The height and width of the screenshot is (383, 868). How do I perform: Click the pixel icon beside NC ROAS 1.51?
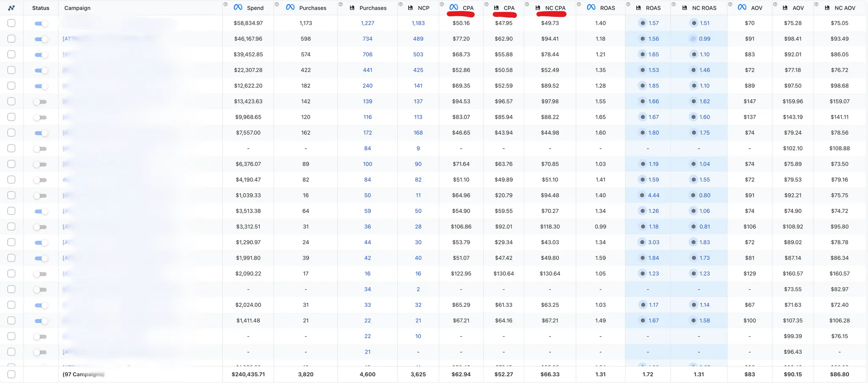tap(694, 23)
